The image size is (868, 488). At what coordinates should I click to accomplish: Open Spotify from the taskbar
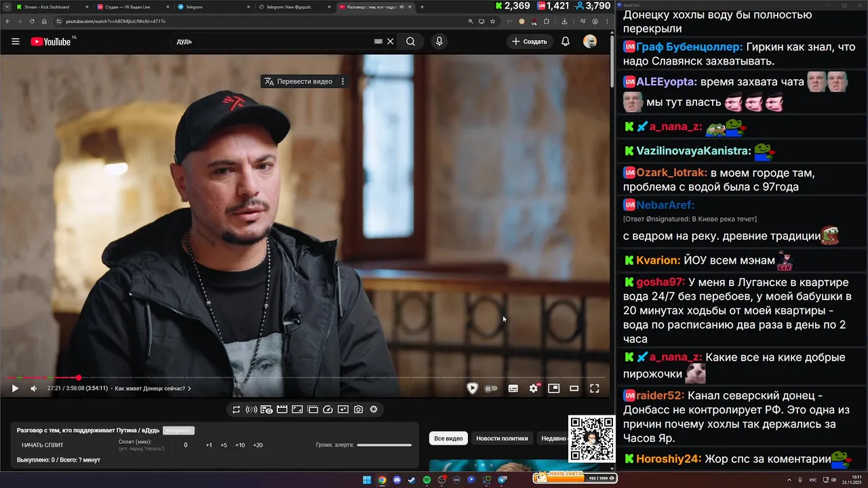[x=427, y=480]
